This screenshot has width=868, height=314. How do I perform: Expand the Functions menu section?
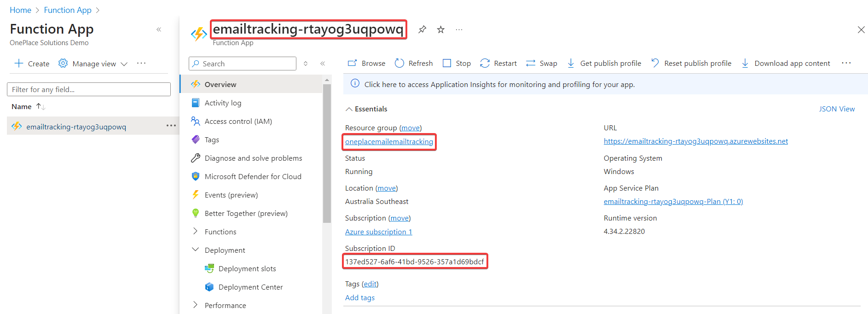coord(196,232)
